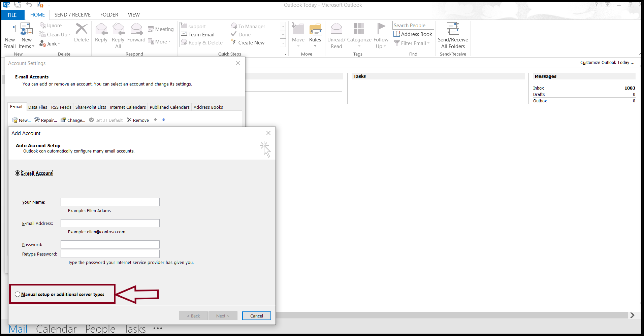
Task: Click Customize Outlook Today link
Action: [607, 63]
